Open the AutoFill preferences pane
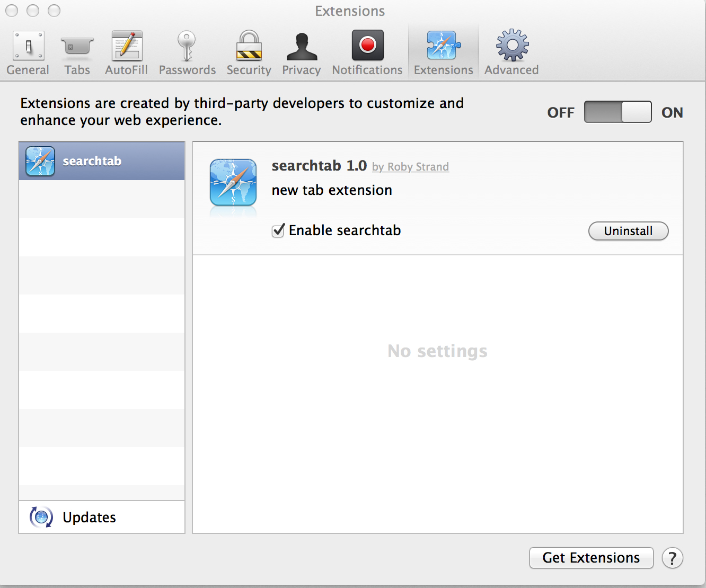Viewport: 706px width, 588px height. 126,53
